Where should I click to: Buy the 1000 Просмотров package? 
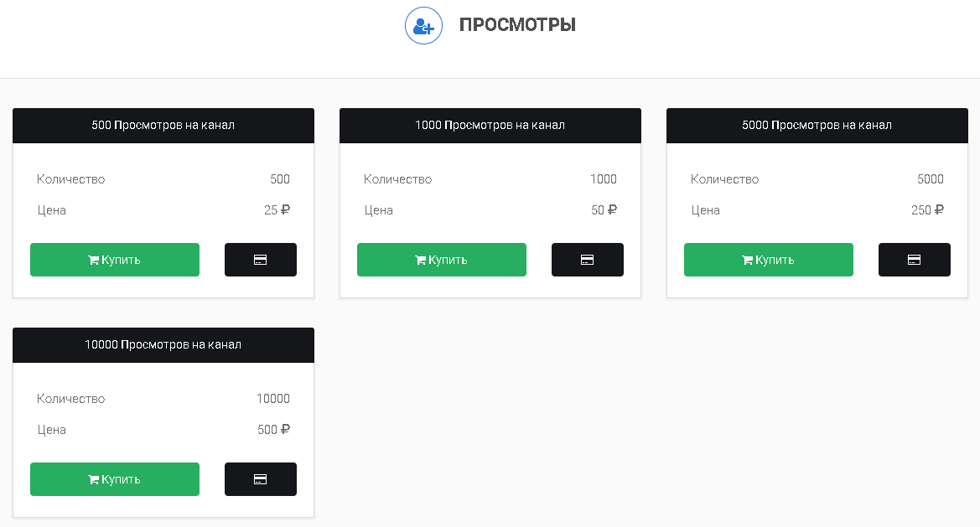pyautogui.click(x=442, y=260)
